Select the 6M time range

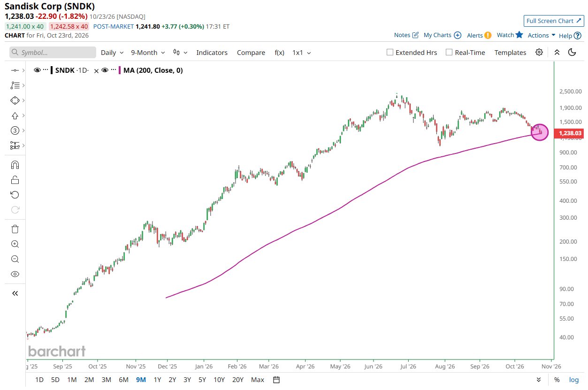click(x=123, y=380)
